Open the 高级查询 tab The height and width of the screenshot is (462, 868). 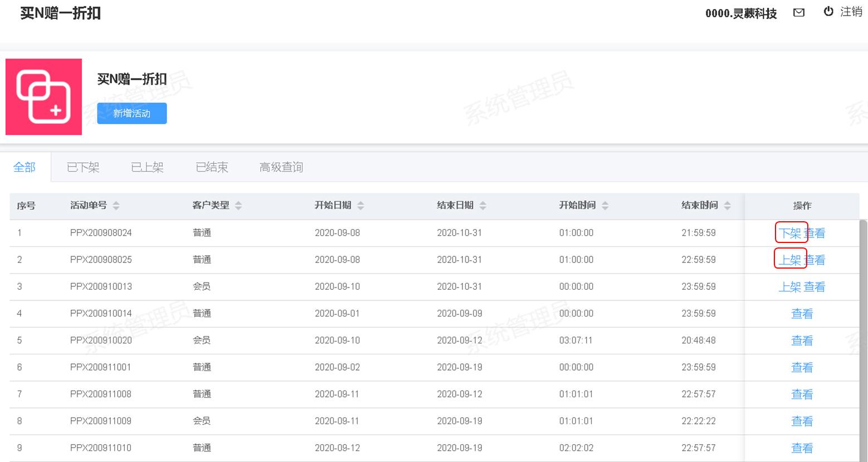(281, 167)
